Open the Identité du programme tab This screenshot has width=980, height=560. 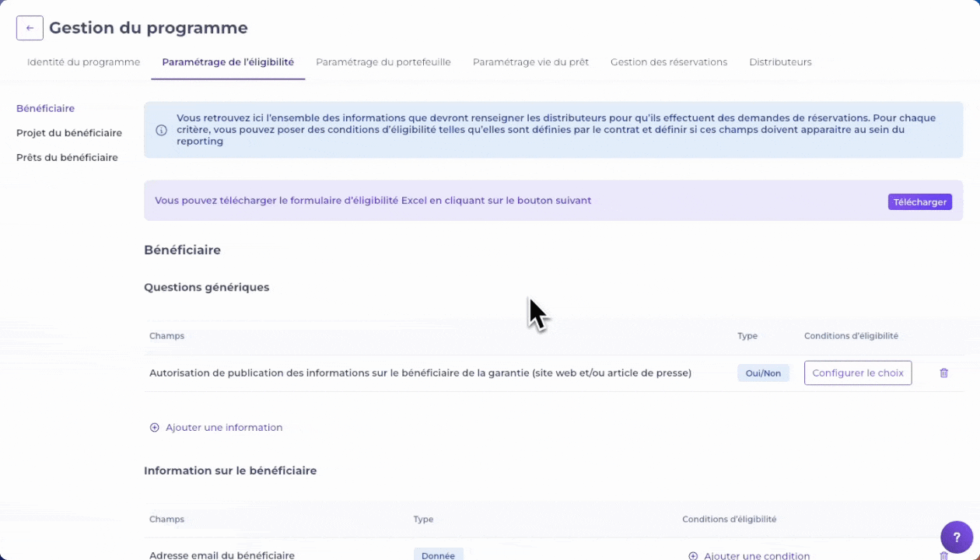pos(83,62)
